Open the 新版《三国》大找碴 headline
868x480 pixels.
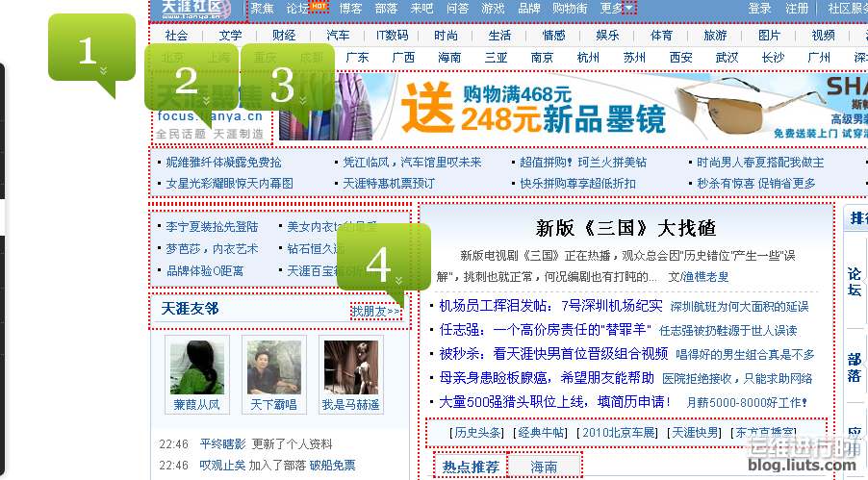[625, 228]
